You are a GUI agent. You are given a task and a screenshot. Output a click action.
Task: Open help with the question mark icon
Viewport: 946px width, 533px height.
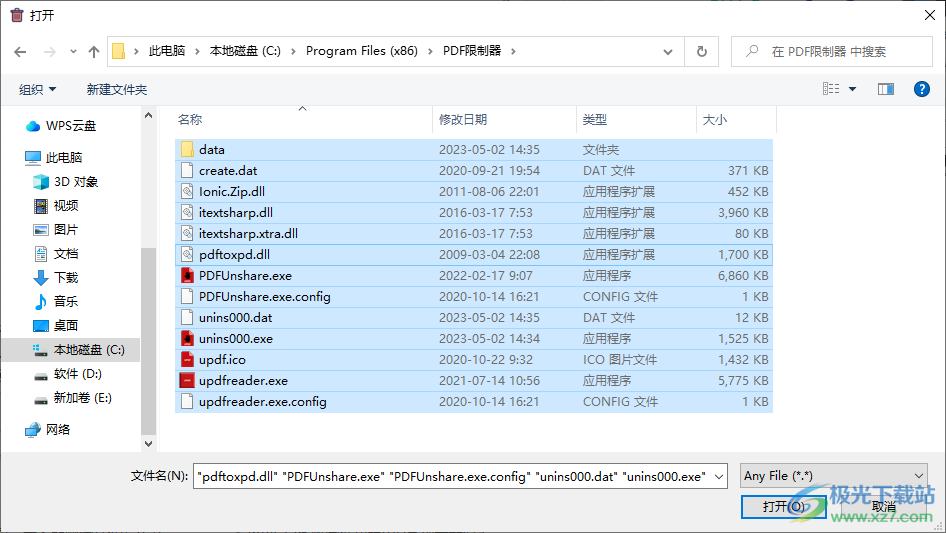(922, 89)
